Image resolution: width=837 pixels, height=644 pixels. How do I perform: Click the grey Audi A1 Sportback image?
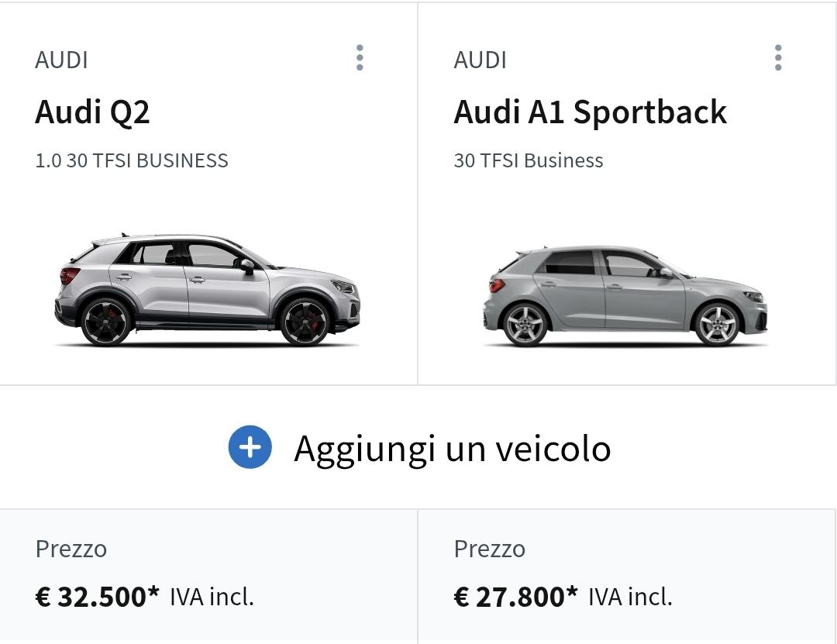625,296
